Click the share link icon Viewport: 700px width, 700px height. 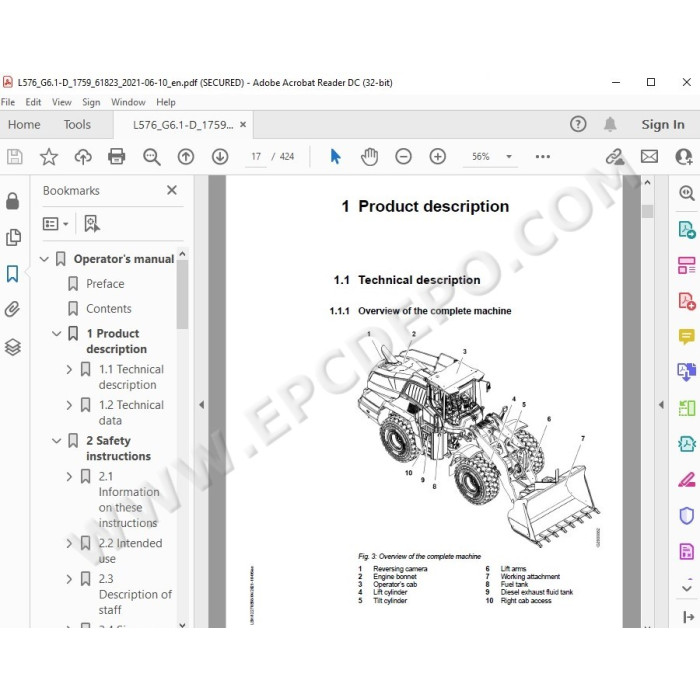tap(615, 157)
